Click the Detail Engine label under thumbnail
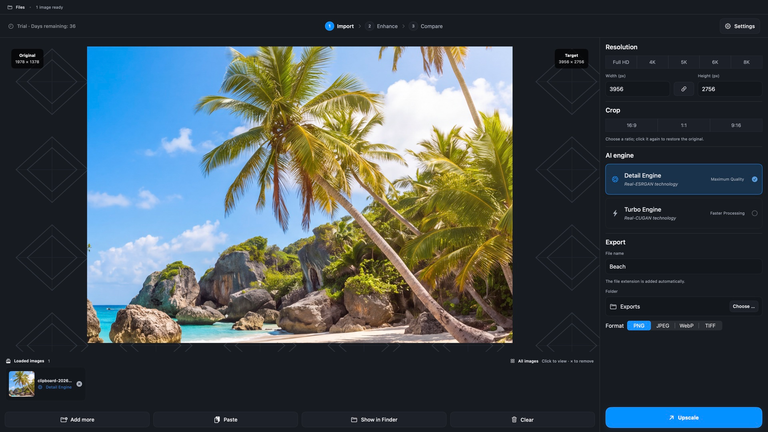This screenshot has height=432, width=768. point(58,387)
